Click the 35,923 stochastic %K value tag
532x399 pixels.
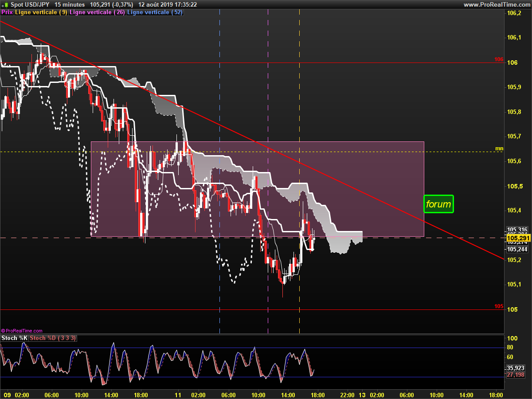(516, 368)
